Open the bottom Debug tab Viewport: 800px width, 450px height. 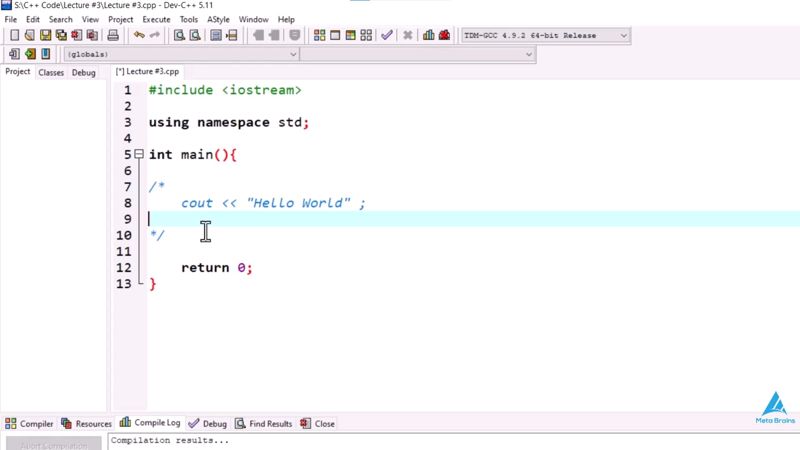(208, 423)
